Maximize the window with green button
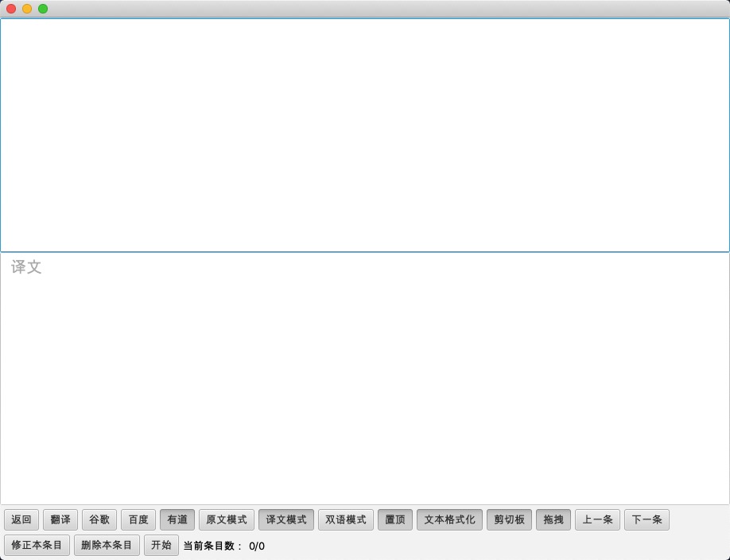Viewport: 730px width, 560px height. point(43,9)
